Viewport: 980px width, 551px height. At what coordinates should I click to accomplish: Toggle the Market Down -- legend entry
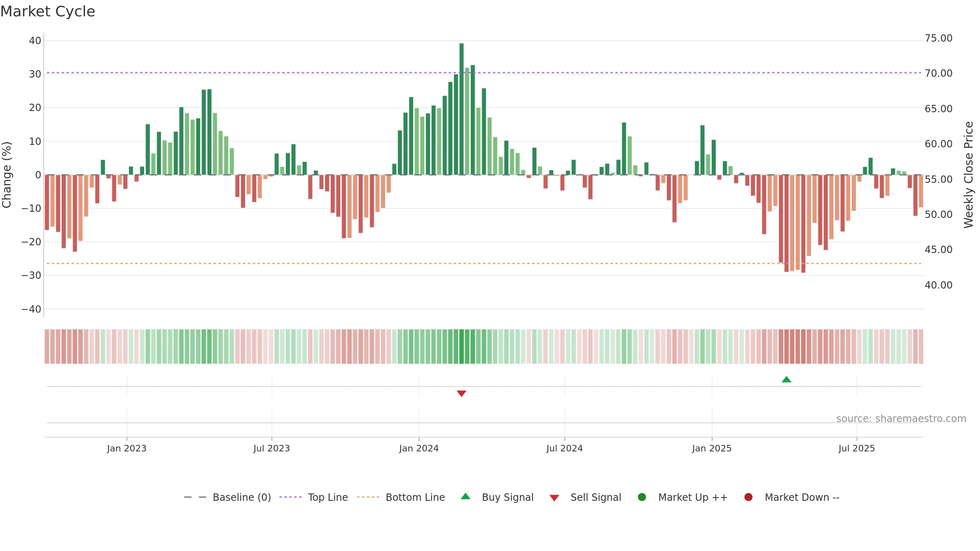tap(792, 497)
